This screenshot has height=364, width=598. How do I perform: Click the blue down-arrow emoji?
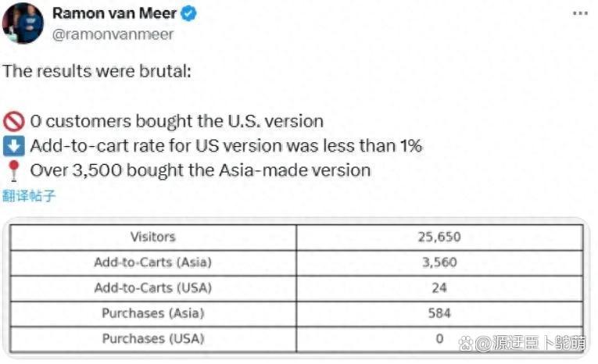coord(14,146)
